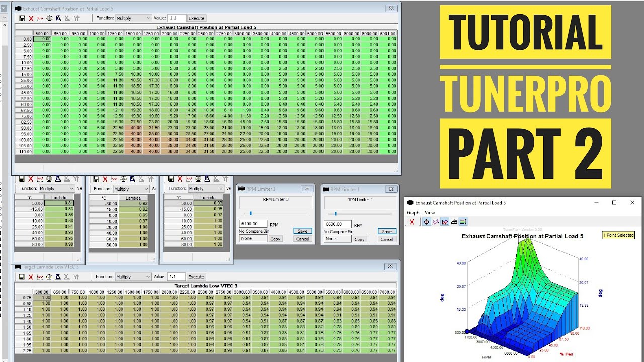
Task: Click the RPM Limiter 3 slider thumb
Action: pyautogui.click(x=251, y=213)
